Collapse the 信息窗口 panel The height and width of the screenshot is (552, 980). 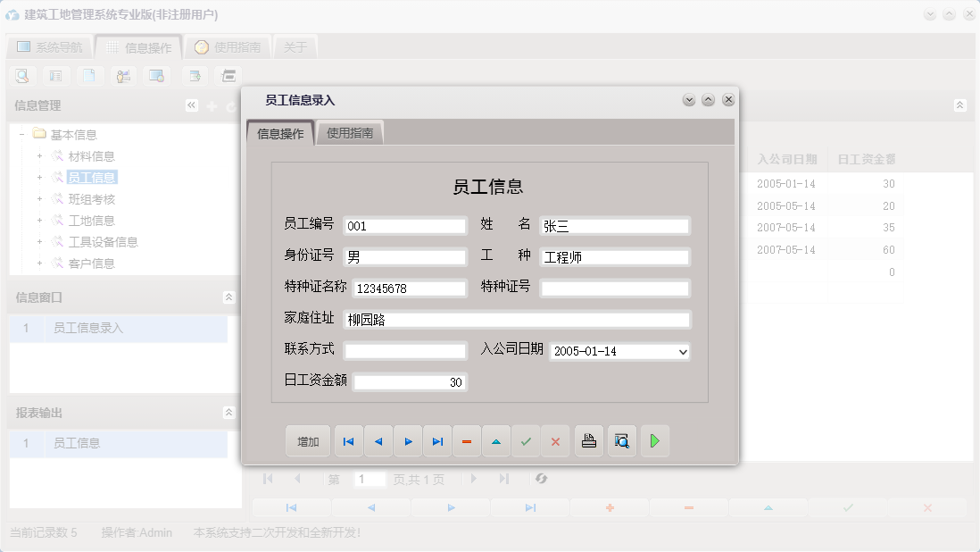click(228, 297)
